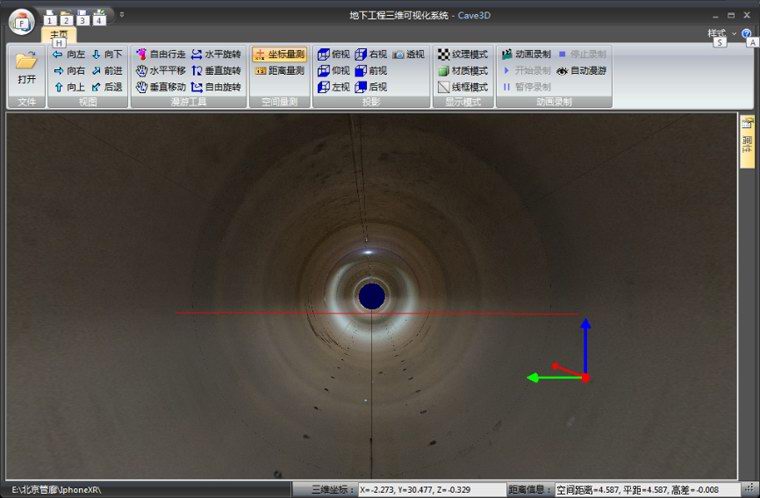Click the 动画录制 animation record button

click(526, 54)
